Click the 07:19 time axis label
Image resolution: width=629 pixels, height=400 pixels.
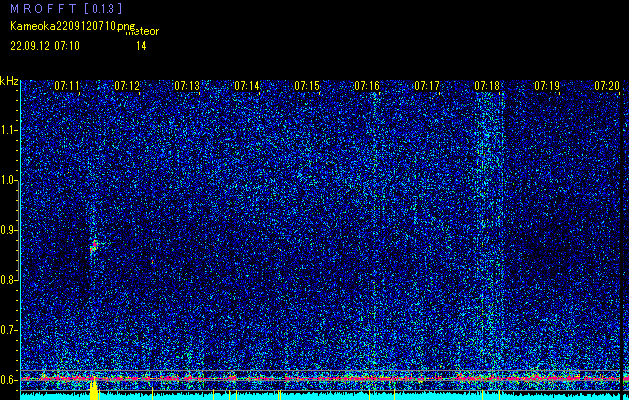point(547,86)
